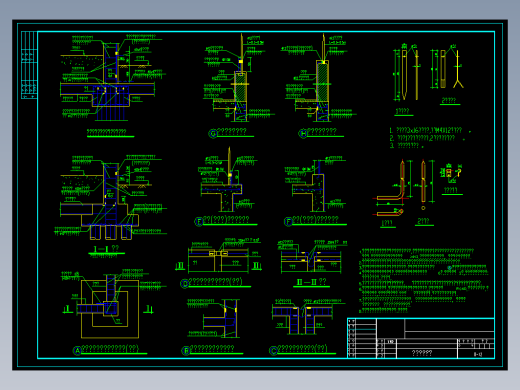Select the circled E detail marker
Screen dimensions: 520x390
click(x=199, y=222)
